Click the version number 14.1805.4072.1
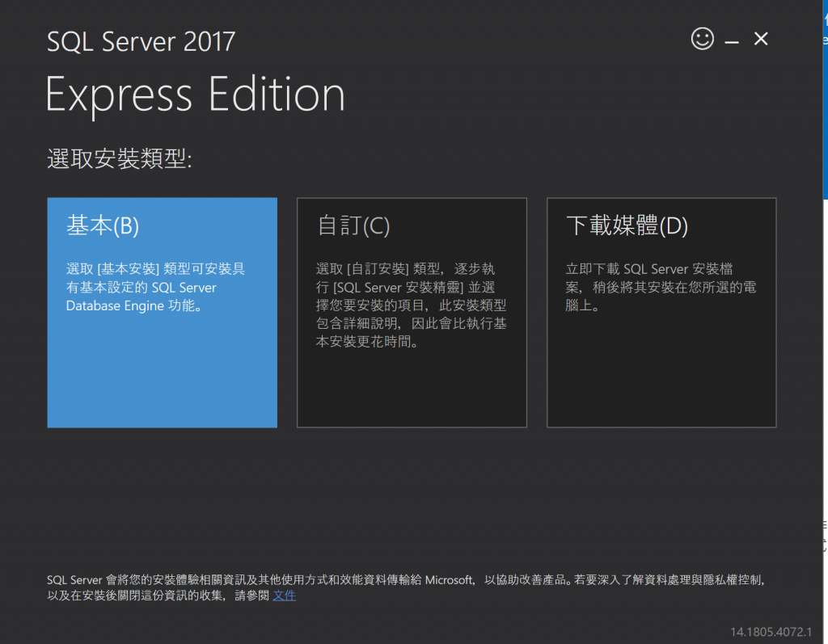Screen dimensions: 828x644 [771, 632]
